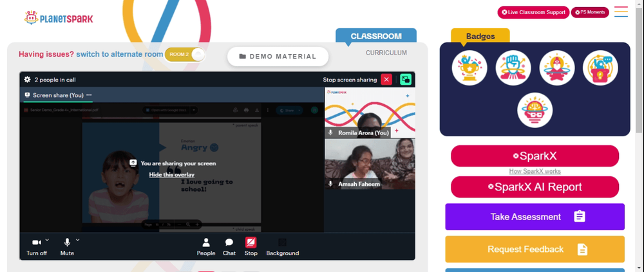Click 'Stop screen sharing' text

(x=350, y=80)
